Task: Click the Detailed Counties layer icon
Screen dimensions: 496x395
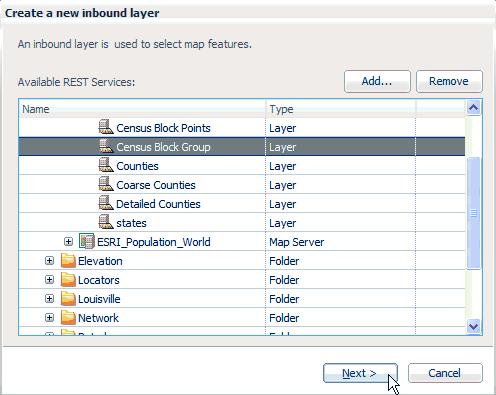Action: [106, 204]
